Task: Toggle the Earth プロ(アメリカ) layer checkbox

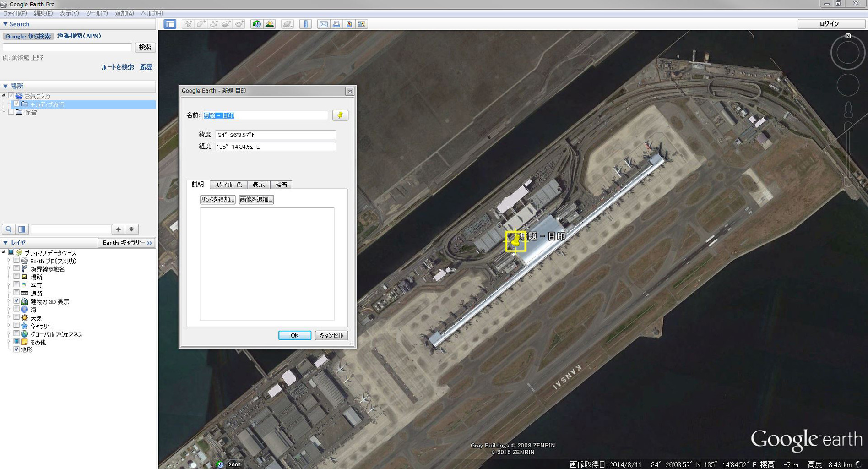Action: [16, 261]
